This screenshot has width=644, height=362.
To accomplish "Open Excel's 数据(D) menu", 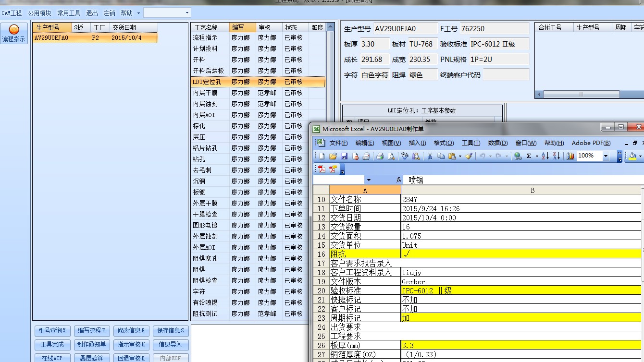I will pos(497,143).
